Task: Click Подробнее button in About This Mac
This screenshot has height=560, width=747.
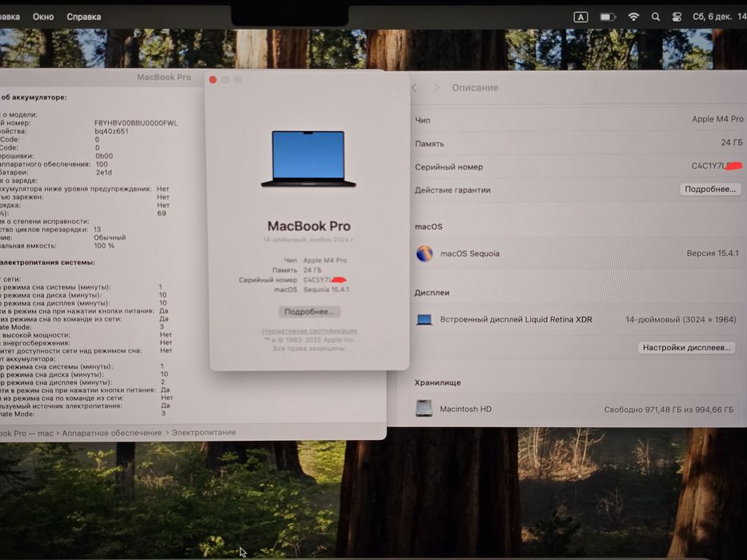Action: [x=309, y=312]
